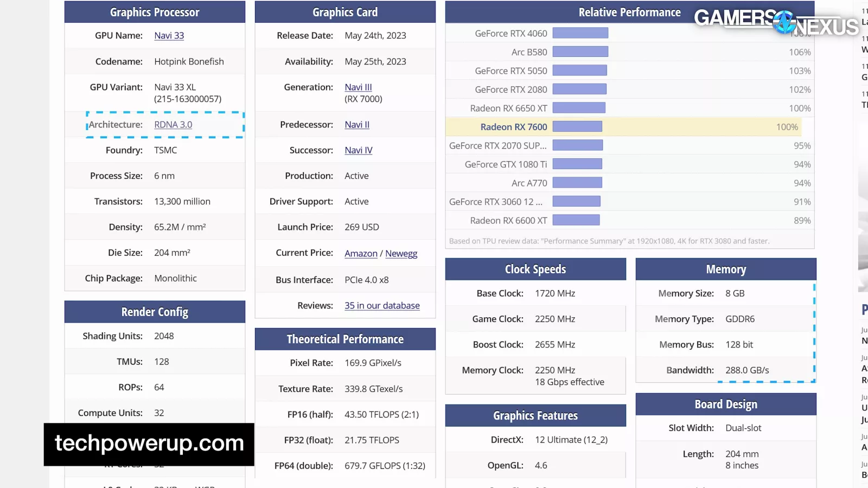868x488 pixels.
Task: Select 'Arc B580' in Relative Performance
Action: (529, 52)
